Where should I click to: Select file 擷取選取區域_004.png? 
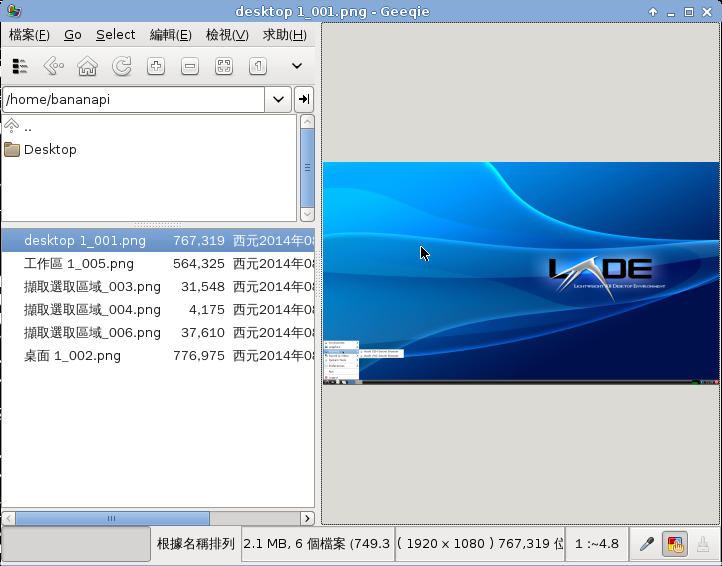click(x=158, y=309)
